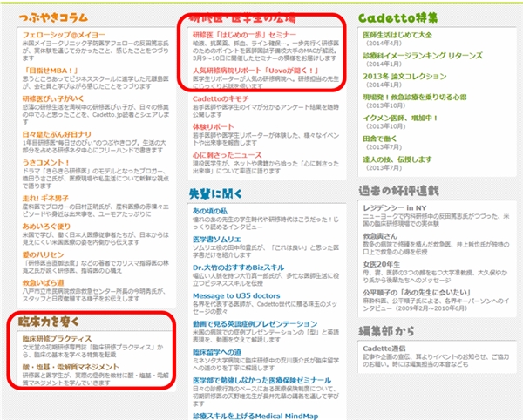Click the 医学書ソムリエ link
This screenshot has height=420, width=523.
(217, 240)
